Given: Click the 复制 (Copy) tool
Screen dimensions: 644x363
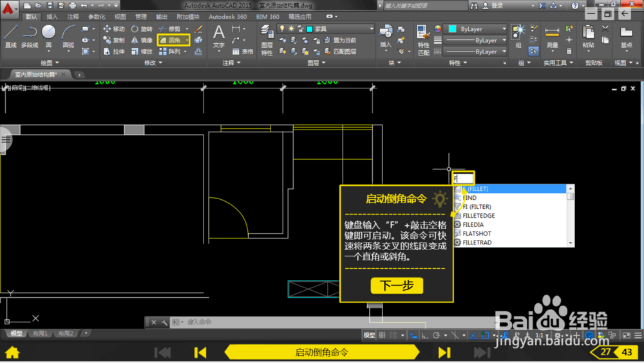Looking at the screenshot, I should [x=114, y=40].
